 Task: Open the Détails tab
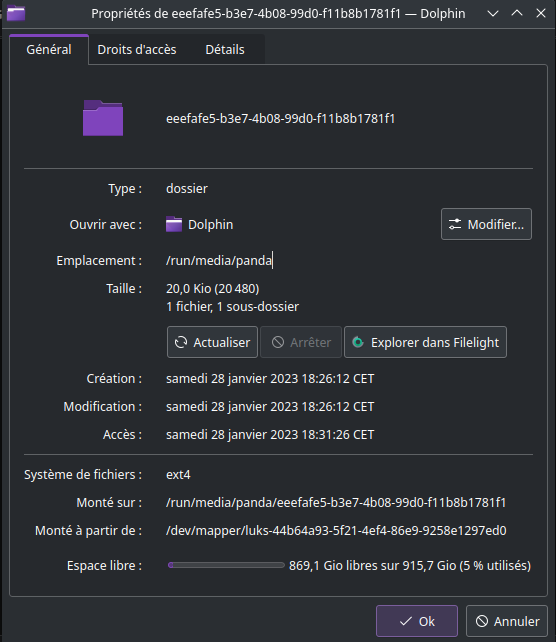click(x=225, y=50)
